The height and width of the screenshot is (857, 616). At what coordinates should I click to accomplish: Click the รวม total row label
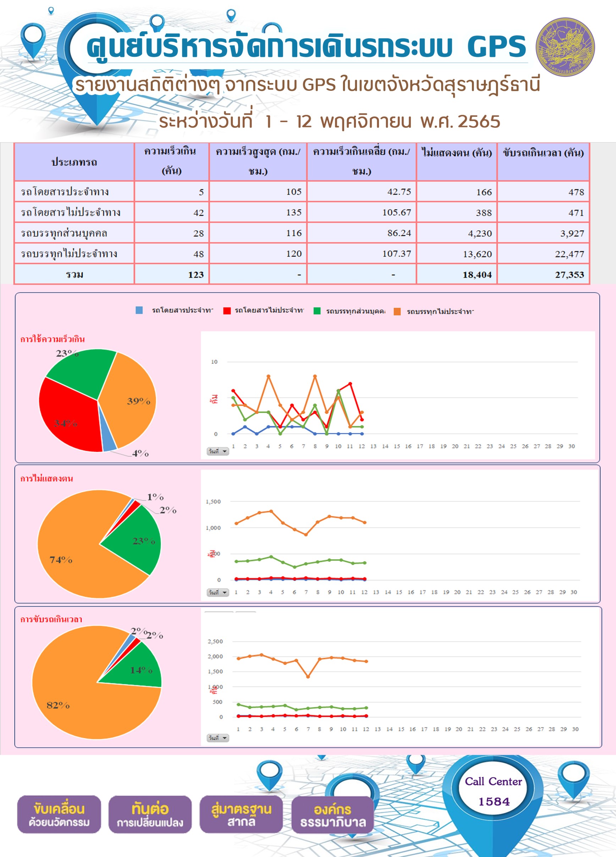pos(75,274)
